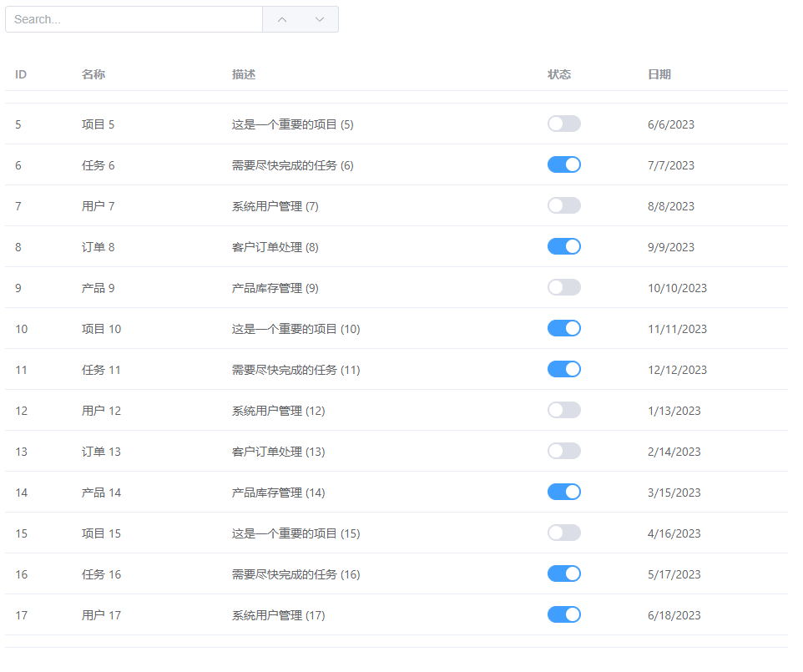The height and width of the screenshot is (672, 803).
Task: Select description 产品库存管理 (14)
Action: tap(279, 493)
